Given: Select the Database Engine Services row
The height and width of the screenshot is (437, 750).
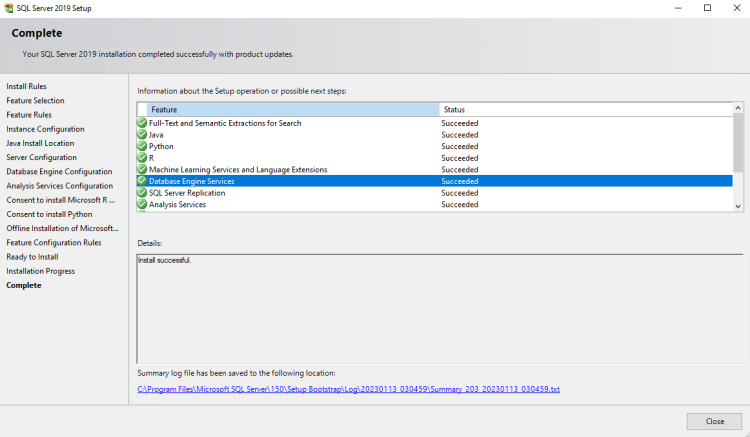Looking at the screenshot, I should tap(435, 181).
